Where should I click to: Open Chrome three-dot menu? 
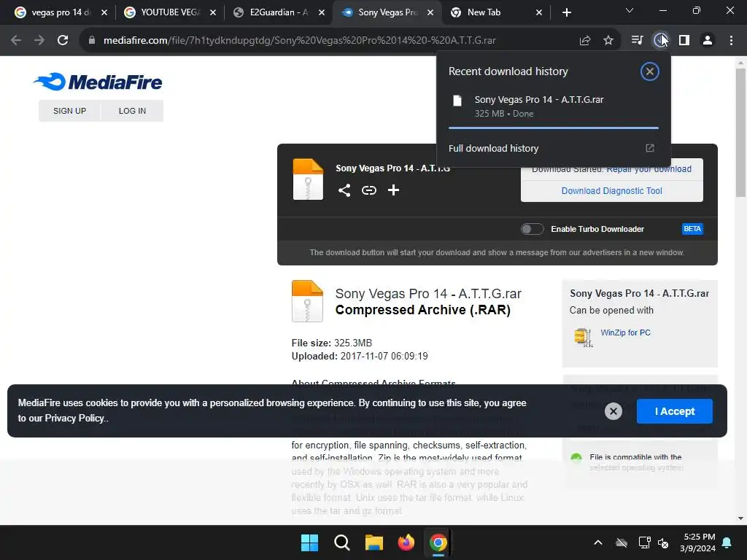click(731, 41)
